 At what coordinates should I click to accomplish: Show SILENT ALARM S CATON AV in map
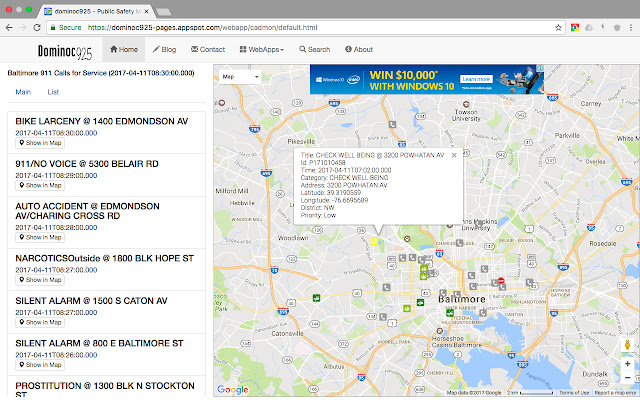click(x=40, y=322)
